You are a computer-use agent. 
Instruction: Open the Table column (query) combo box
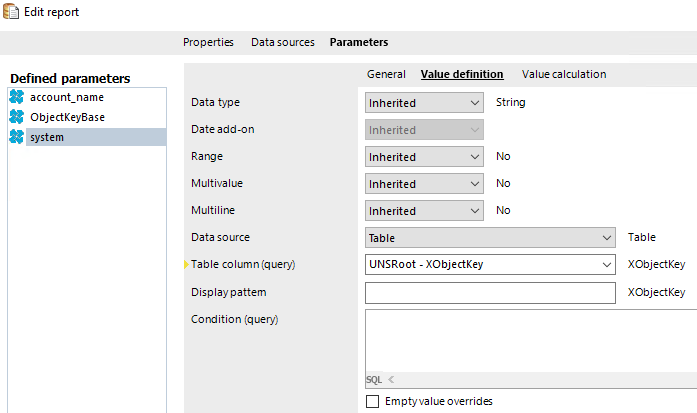pos(490,265)
